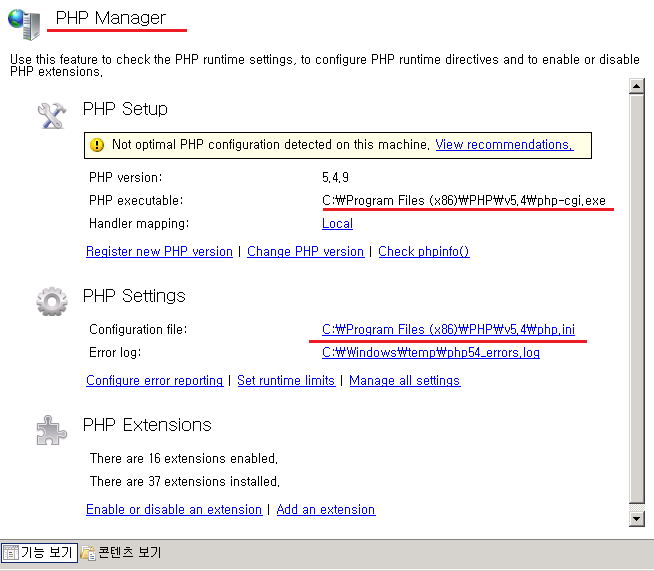Viewport: 654px width, 571px height.
Task: Click the PHP Manager title heading
Action: pos(111,18)
